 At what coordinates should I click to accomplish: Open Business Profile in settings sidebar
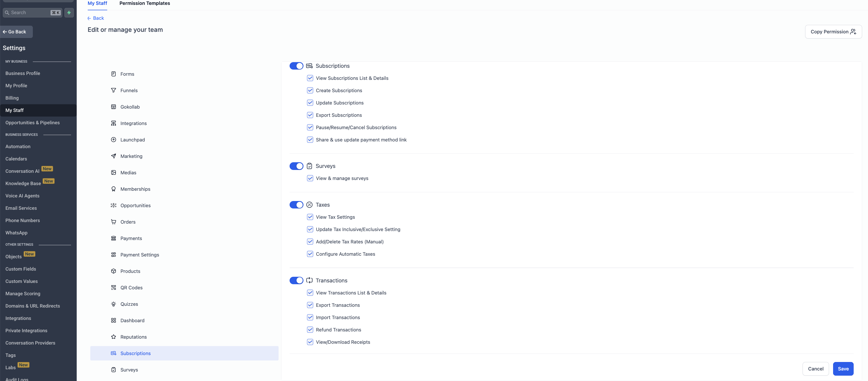pos(23,73)
